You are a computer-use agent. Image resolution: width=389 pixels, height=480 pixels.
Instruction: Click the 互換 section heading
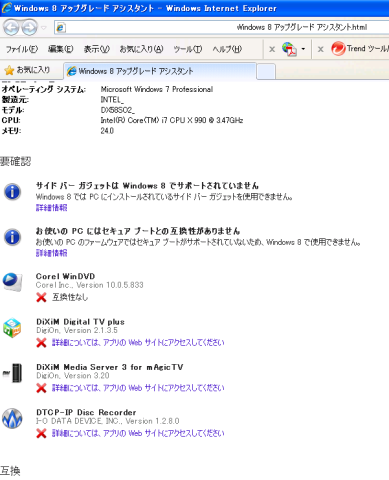point(10,471)
